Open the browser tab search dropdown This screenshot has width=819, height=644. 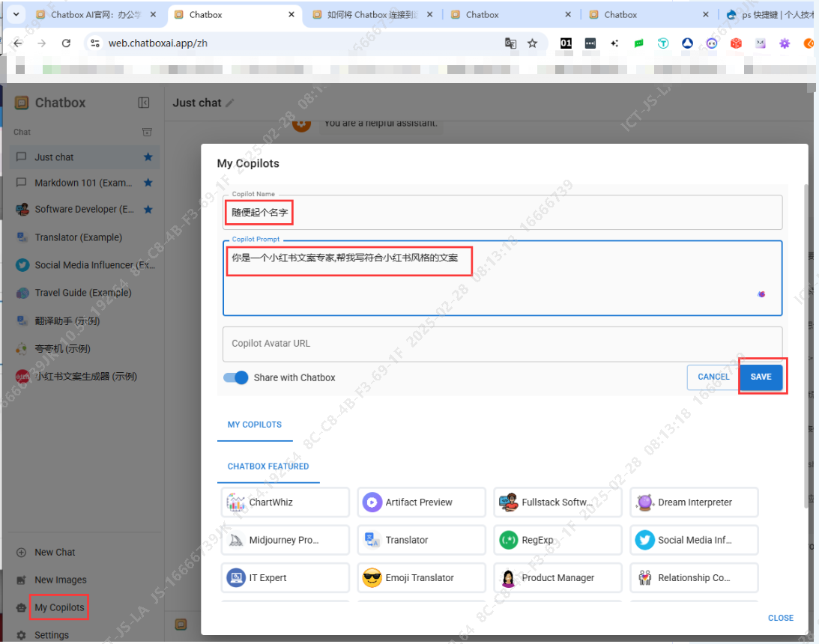[x=16, y=14]
